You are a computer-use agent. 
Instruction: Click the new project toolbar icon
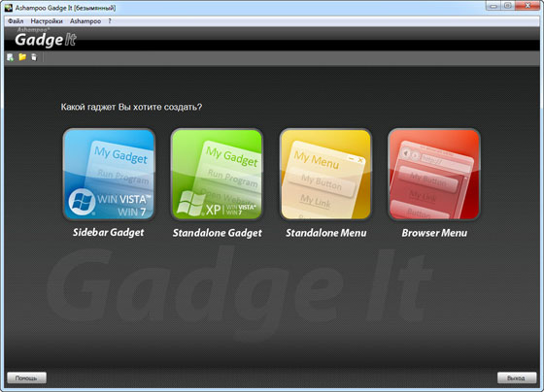click(10, 57)
